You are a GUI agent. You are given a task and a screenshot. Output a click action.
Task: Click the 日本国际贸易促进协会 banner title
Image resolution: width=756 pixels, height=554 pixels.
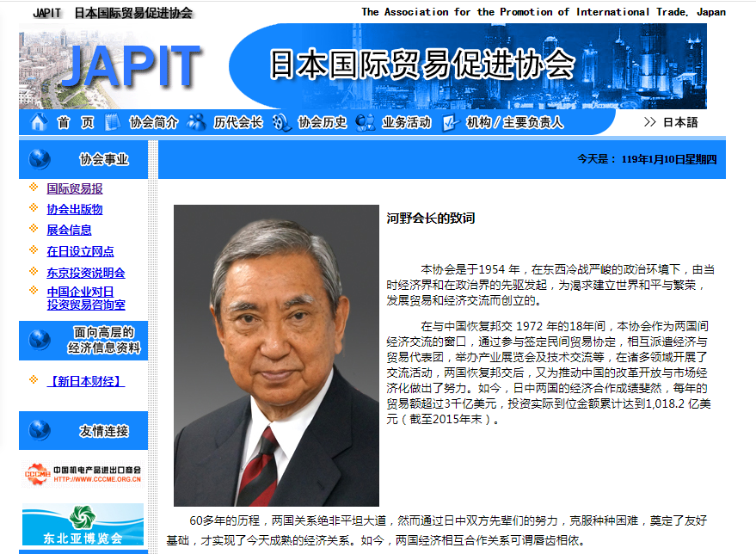click(x=422, y=65)
